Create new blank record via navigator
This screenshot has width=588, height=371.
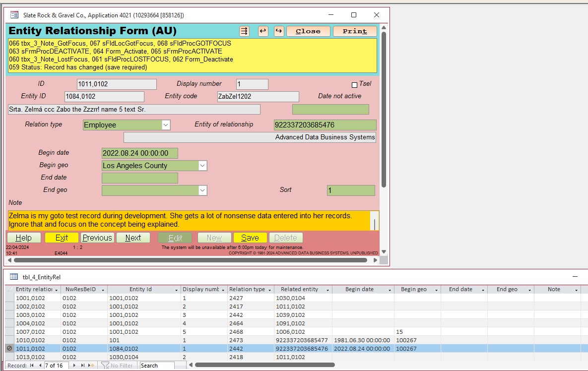[x=91, y=366]
